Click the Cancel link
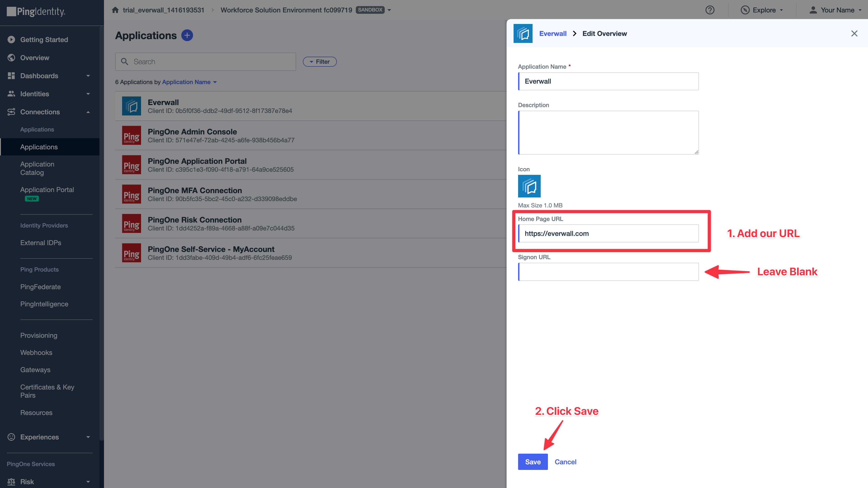The height and width of the screenshot is (488, 868). (x=565, y=462)
